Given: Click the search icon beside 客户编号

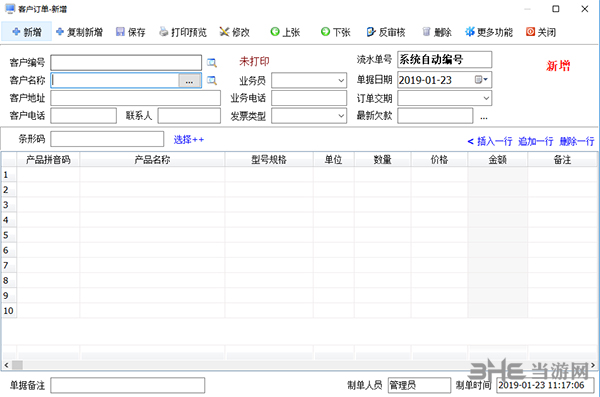Looking at the screenshot, I should click(x=212, y=62).
